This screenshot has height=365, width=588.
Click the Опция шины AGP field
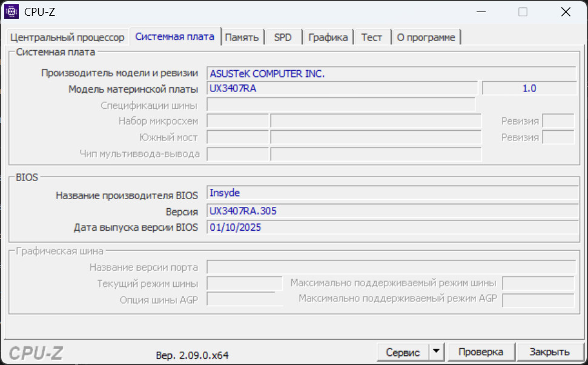click(x=245, y=300)
